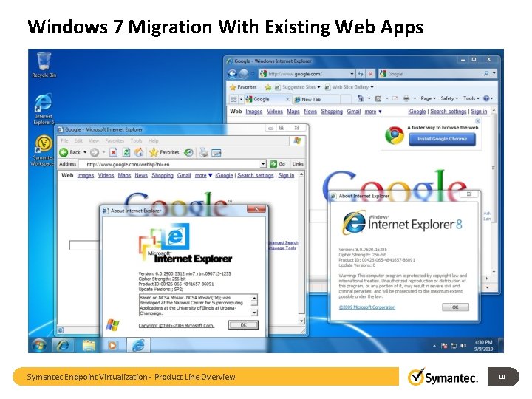This screenshot has height=399, width=532.
Task: Click IE6 Print icon
Action: [204, 152]
